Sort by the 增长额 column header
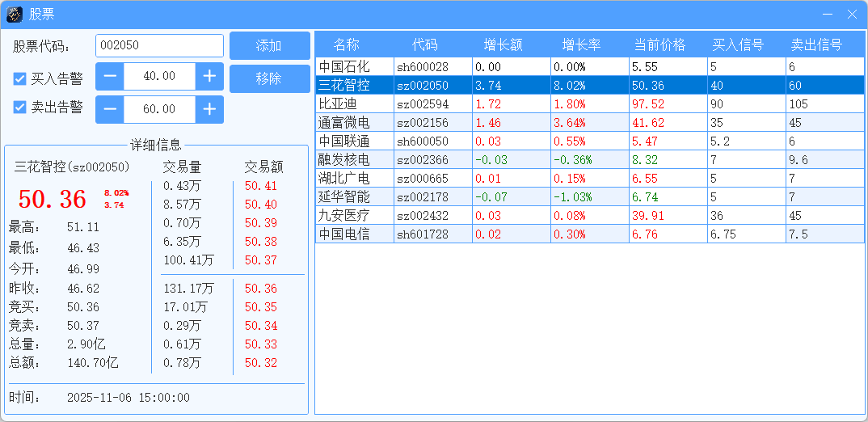The image size is (868, 422). click(512, 44)
